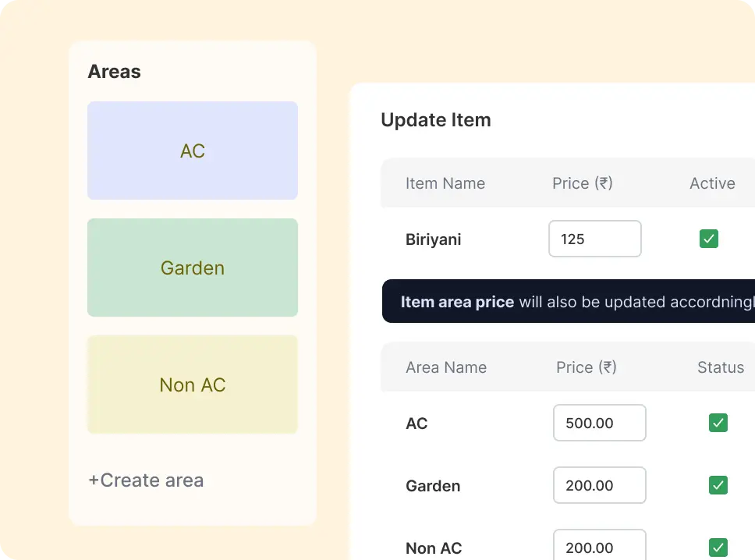Toggle the Garden area Status checkbox
The image size is (755, 560).
[x=718, y=485]
